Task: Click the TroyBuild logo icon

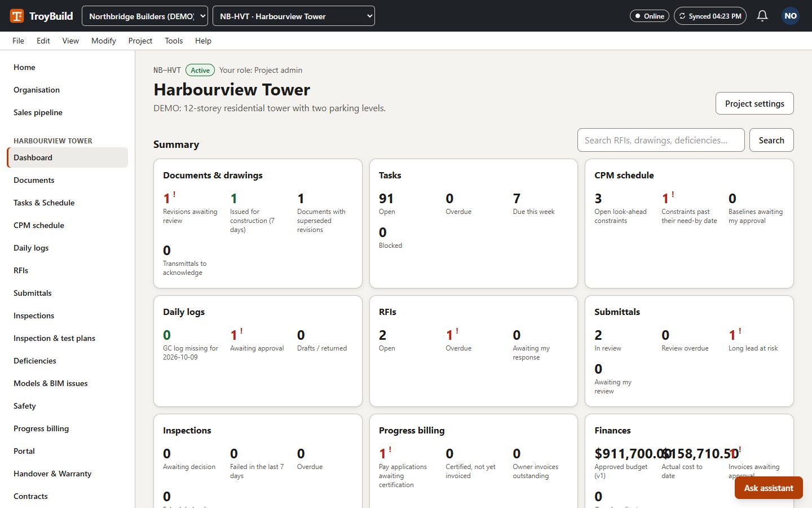Action: (x=17, y=16)
